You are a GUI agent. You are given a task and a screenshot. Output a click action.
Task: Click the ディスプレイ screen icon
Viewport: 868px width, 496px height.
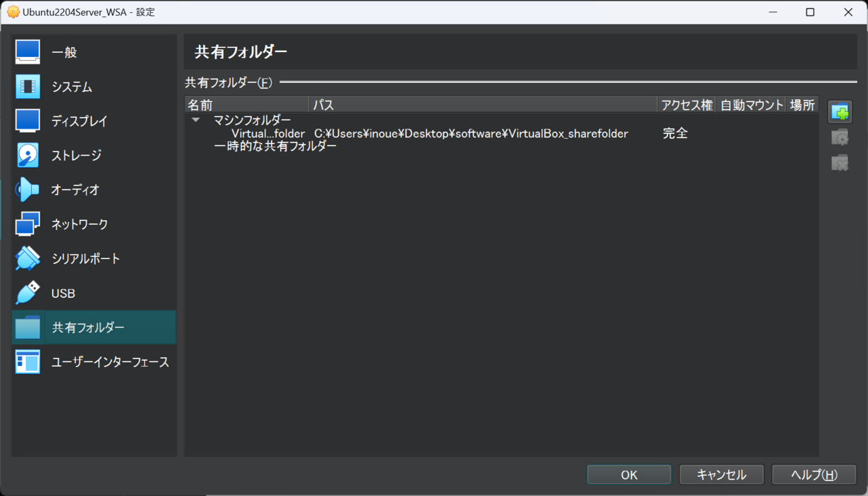(x=27, y=121)
